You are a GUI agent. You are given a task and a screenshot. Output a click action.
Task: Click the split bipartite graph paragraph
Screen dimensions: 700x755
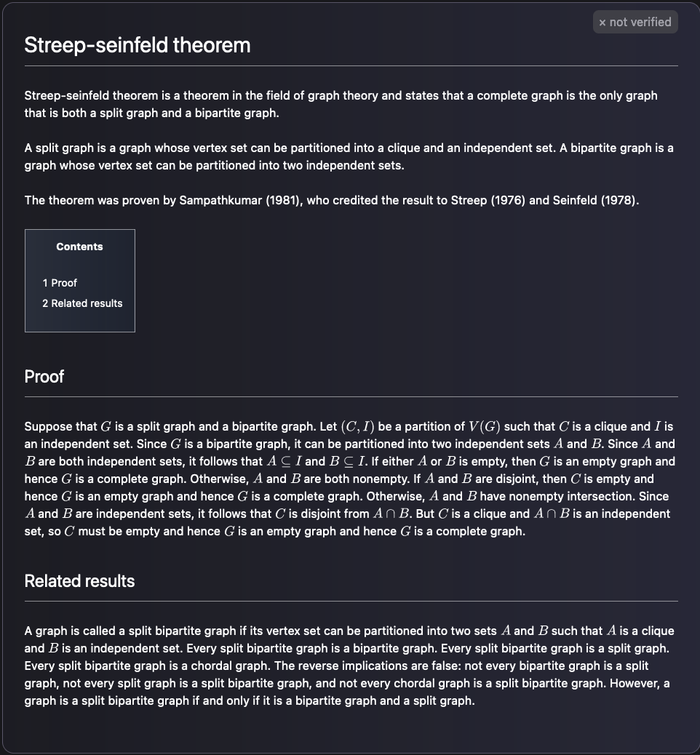349,666
